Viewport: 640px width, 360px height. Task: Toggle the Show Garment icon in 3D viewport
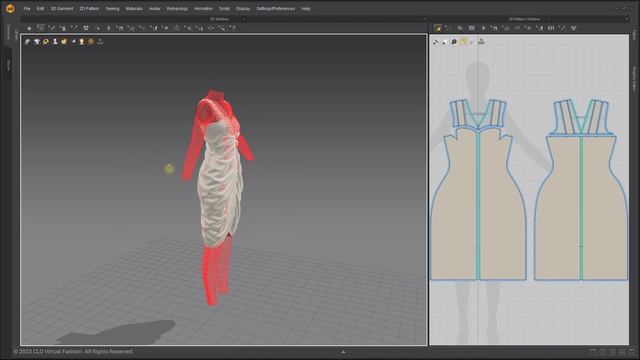(27, 41)
